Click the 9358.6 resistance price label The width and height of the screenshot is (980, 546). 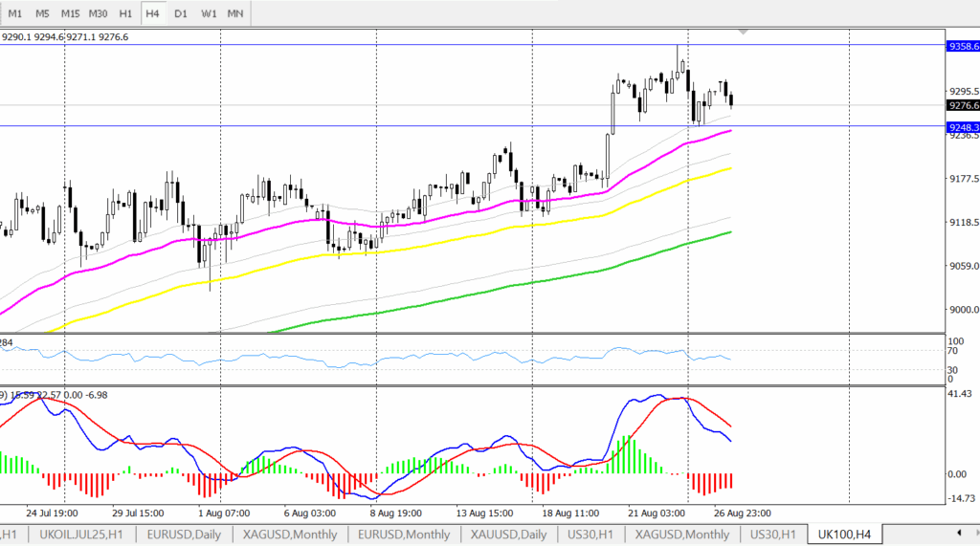962,45
